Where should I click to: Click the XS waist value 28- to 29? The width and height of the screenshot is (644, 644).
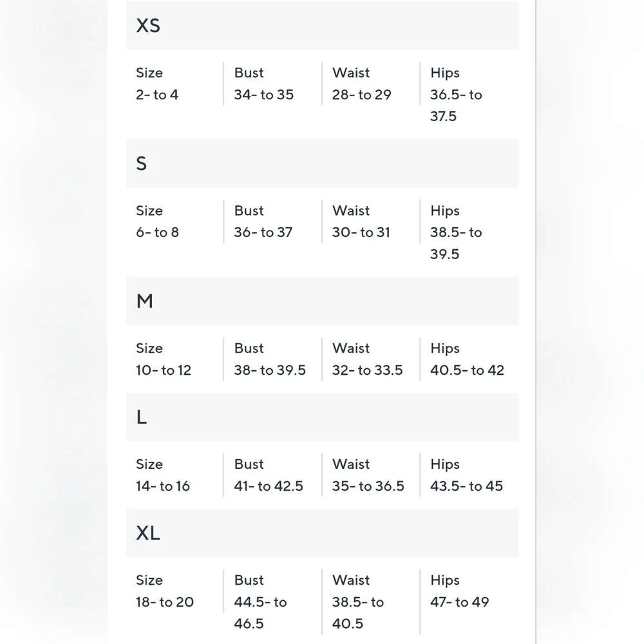(361, 95)
